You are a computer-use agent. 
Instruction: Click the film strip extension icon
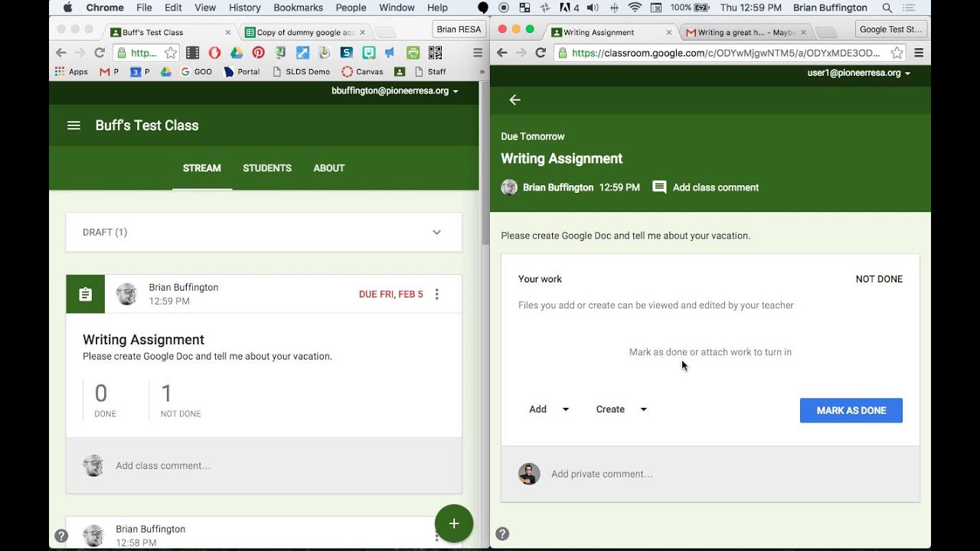(192, 53)
